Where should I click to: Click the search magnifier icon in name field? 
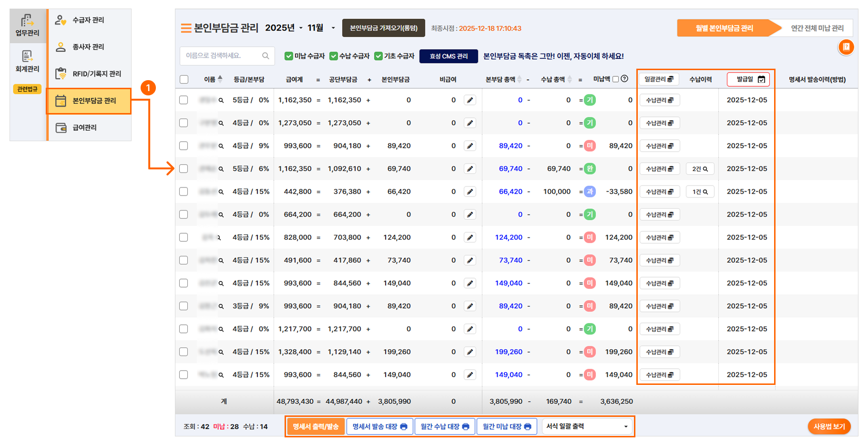(x=266, y=56)
